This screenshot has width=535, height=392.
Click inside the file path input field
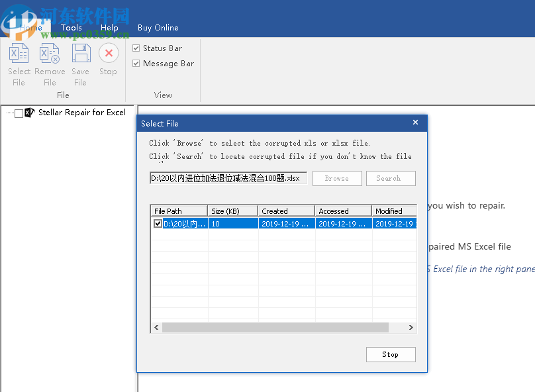[x=226, y=177]
